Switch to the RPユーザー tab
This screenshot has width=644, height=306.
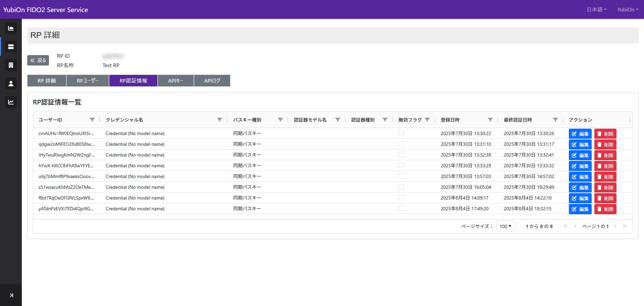(x=88, y=81)
